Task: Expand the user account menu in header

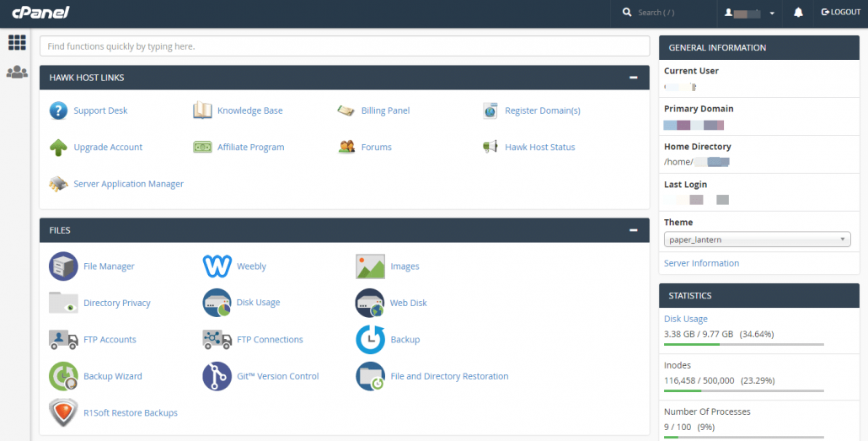Action: click(749, 13)
